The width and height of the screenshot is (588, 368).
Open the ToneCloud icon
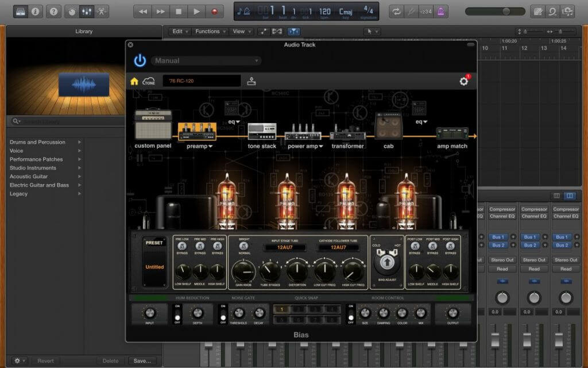pos(149,81)
